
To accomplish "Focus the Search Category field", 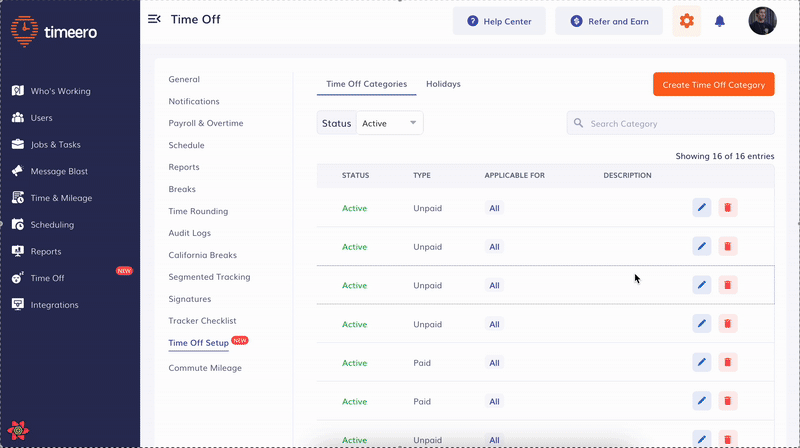I will [x=670, y=123].
